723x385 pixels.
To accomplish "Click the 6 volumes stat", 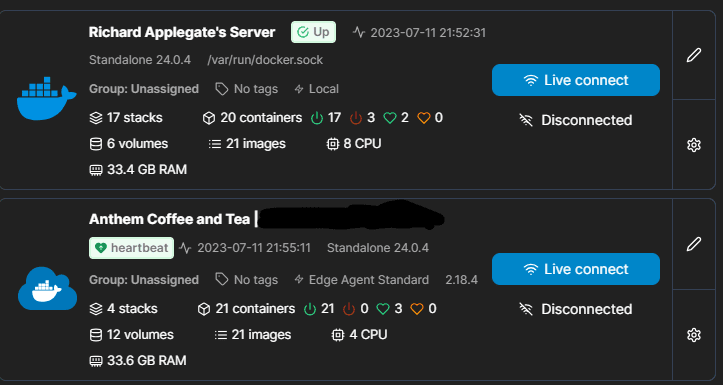I will click(x=129, y=144).
